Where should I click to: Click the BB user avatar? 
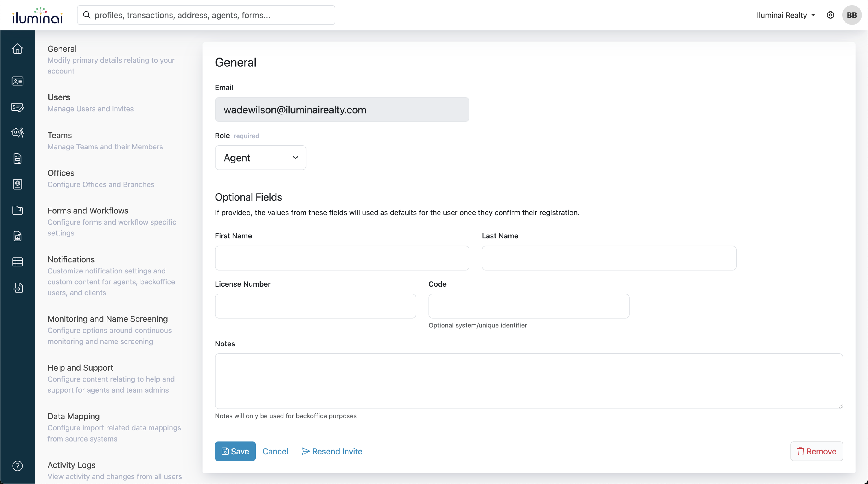pos(852,15)
